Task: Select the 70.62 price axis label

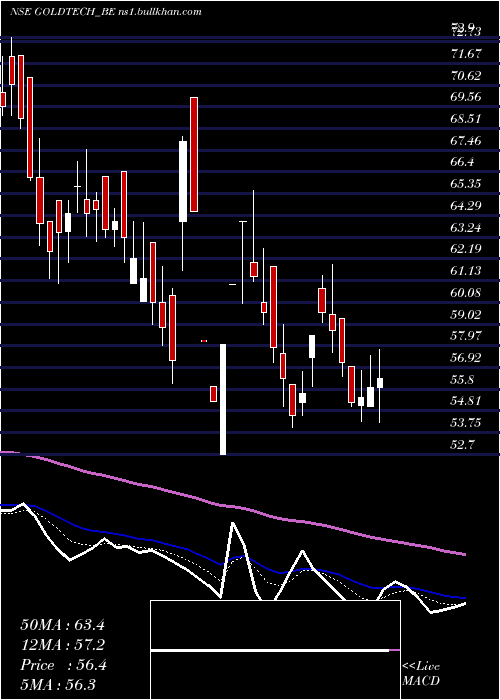Action: (466, 76)
